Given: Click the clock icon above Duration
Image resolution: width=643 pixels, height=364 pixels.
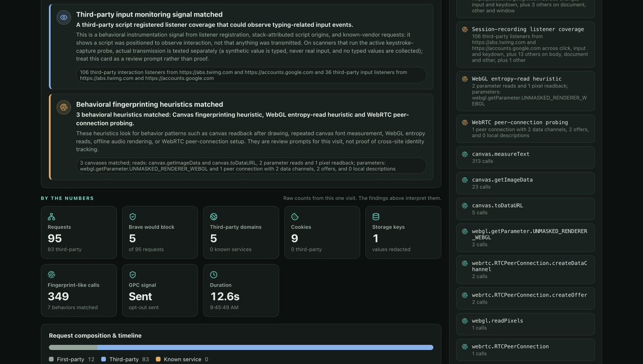Looking at the screenshot, I should coord(213,274).
